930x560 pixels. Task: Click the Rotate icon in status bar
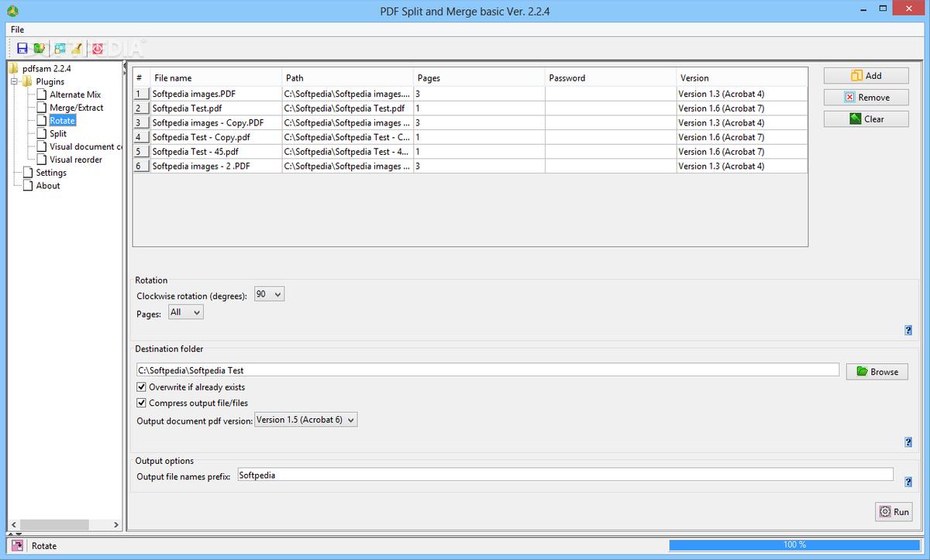(x=17, y=546)
